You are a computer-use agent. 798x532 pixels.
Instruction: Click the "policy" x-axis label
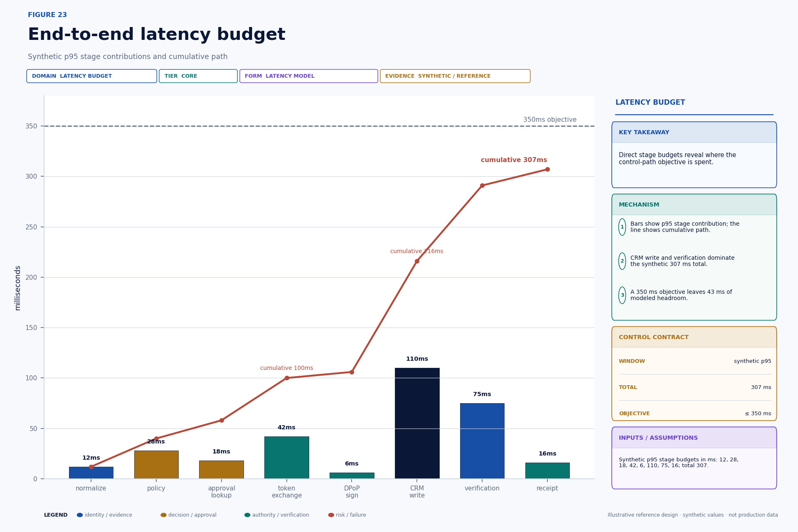point(156,488)
